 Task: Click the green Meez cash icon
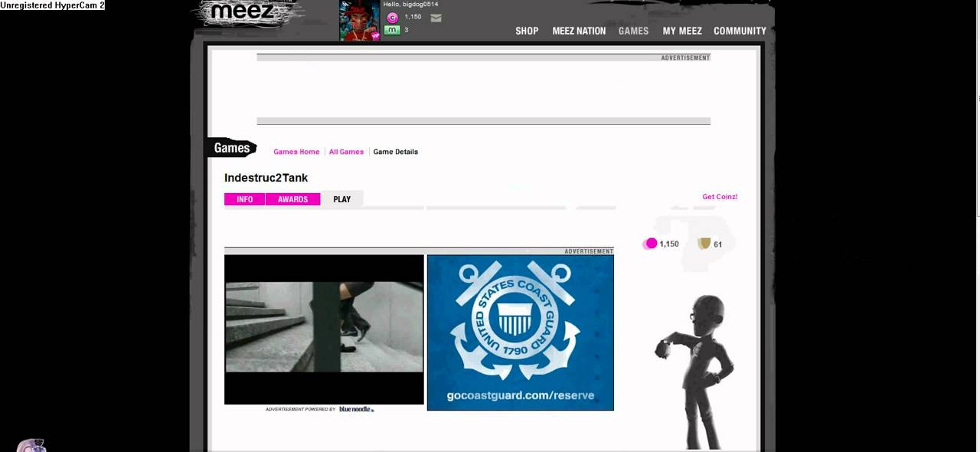click(392, 30)
